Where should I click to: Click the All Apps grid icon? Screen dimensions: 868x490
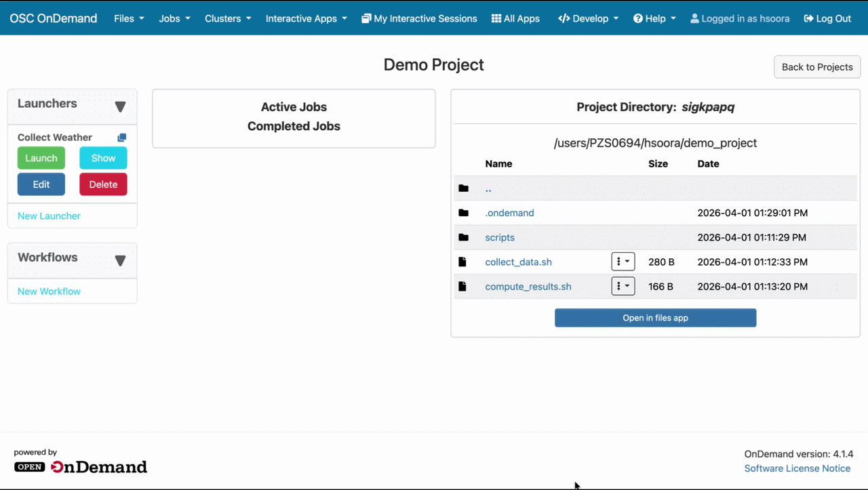pyautogui.click(x=497, y=18)
